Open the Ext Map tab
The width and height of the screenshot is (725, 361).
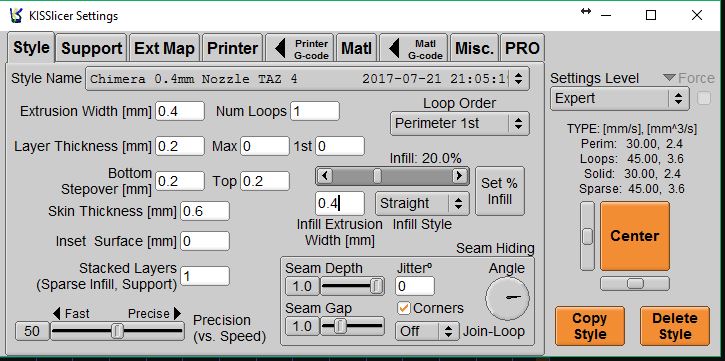coord(164,48)
